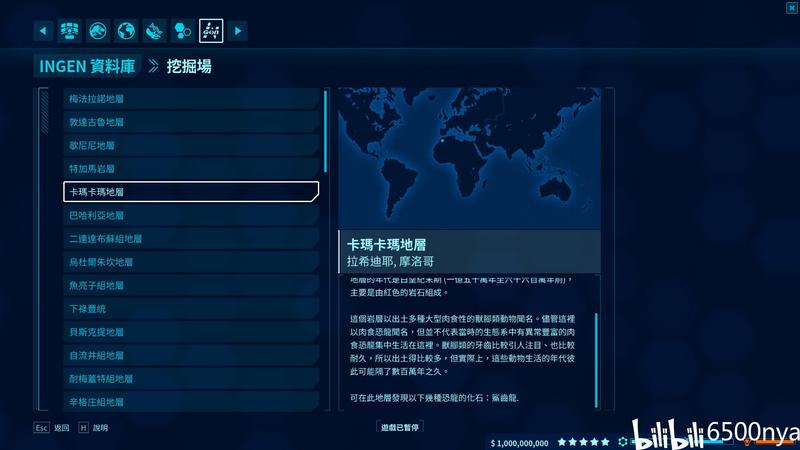Select 敦達古魯地層 in the dig site list
The width and height of the screenshot is (800, 450).
(x=191, y=122)
